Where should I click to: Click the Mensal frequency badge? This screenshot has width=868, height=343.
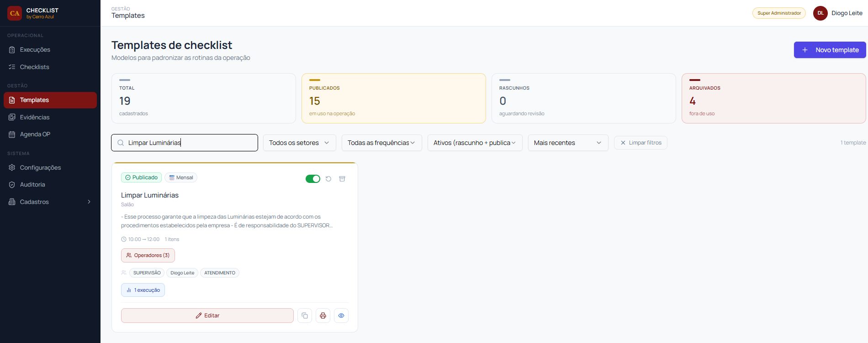click(x=181, y=177)
